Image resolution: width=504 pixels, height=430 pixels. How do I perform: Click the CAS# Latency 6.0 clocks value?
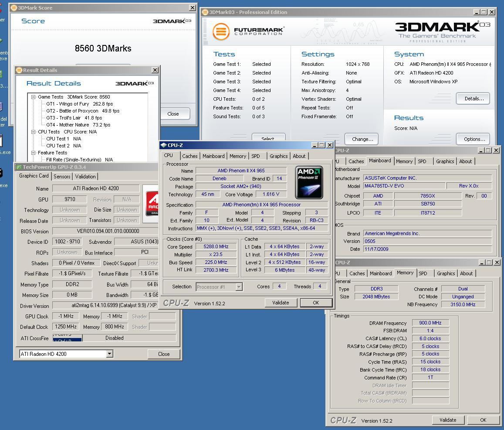tap(430, 338)
